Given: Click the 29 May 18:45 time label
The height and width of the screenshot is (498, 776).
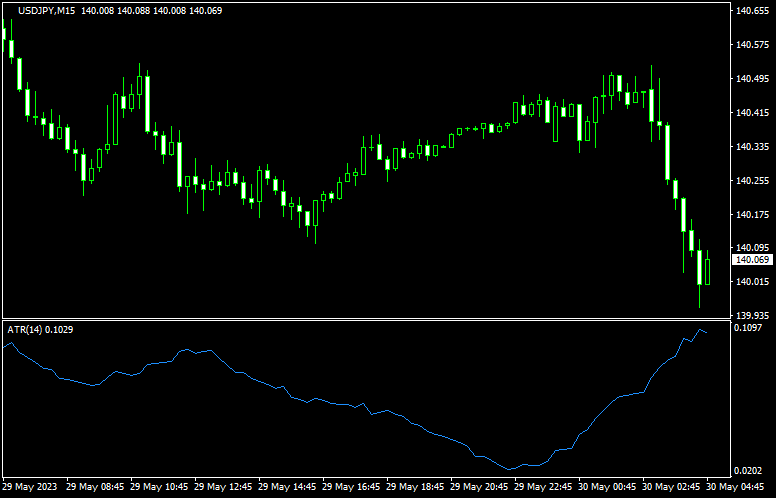Looking at the screenshot, I should click(x=416, y=487).
